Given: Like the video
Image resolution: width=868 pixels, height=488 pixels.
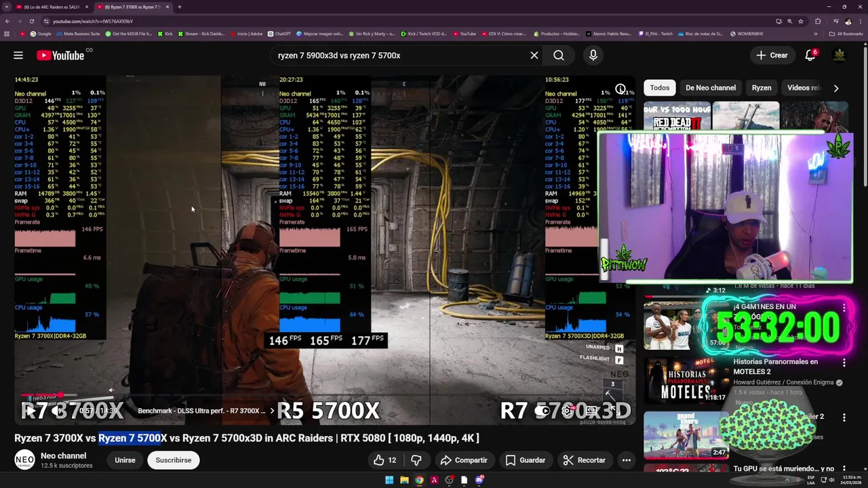Looking at the screenshot, I should tap(385, 460).
